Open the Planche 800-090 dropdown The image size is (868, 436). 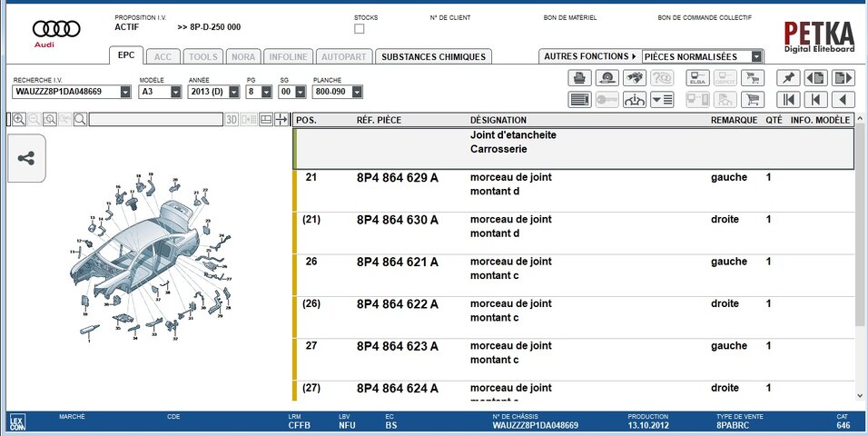(x=357, y=92)
